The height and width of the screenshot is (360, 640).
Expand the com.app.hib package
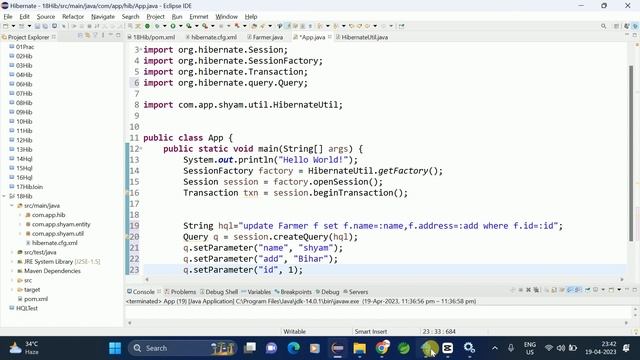coord(20,215)
